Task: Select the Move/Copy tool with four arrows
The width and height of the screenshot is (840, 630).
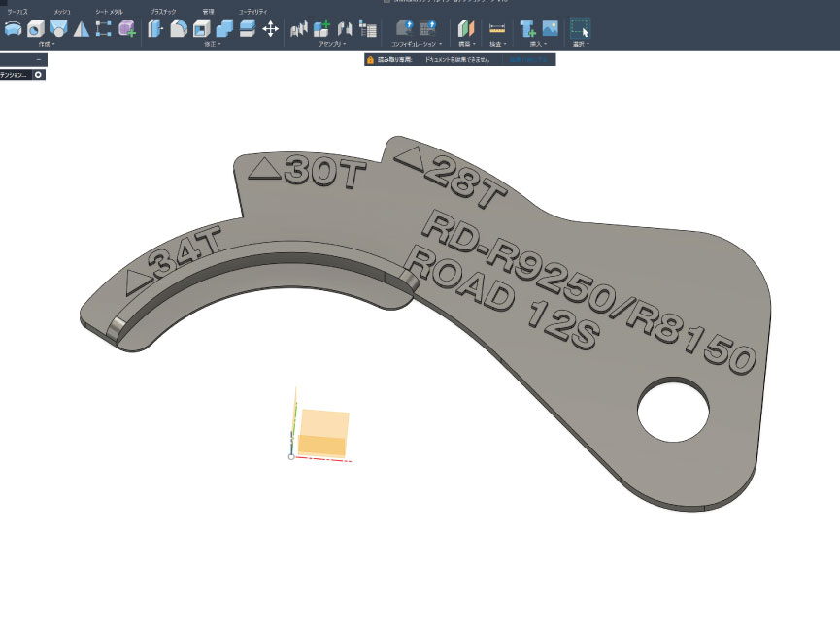Action: click(x=271, y=29)
